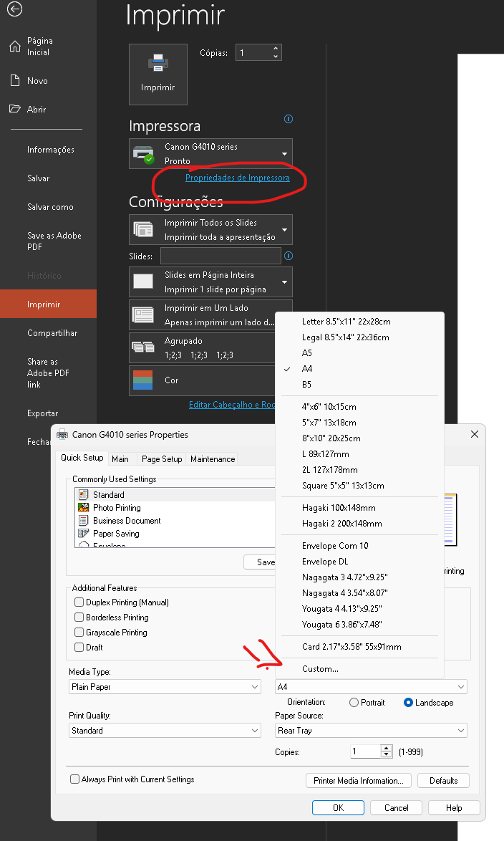Open the Canon G4010 series printer dropdown
Screen dimensions: 504x841
coord(210,154)
